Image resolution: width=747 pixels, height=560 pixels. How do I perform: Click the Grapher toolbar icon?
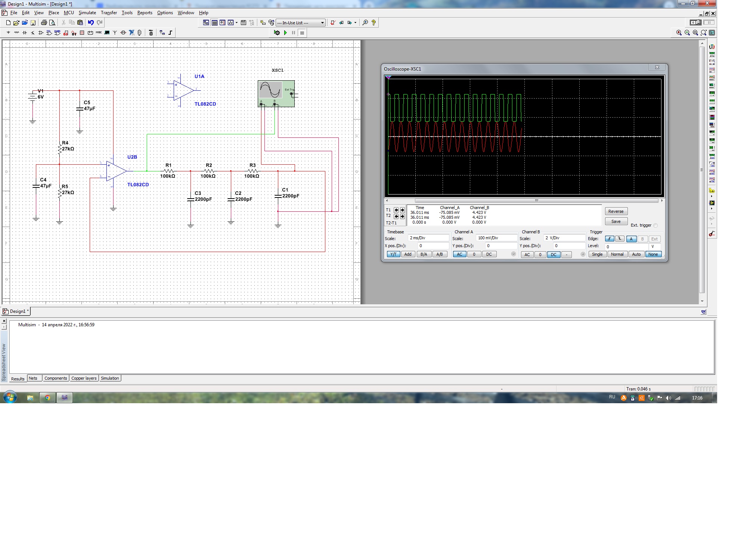click(x=231, y=23)
